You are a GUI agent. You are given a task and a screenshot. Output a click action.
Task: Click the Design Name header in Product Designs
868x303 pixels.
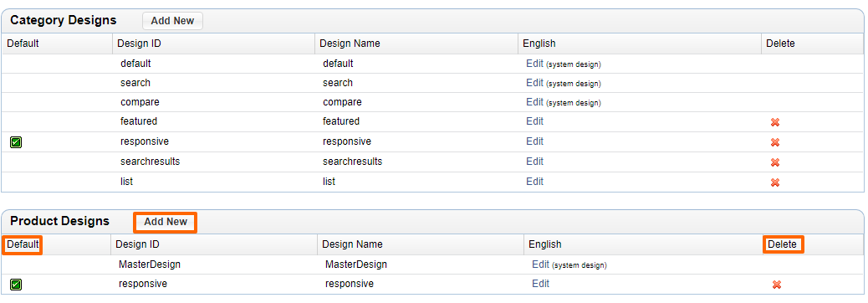click(x=352, y=244)
